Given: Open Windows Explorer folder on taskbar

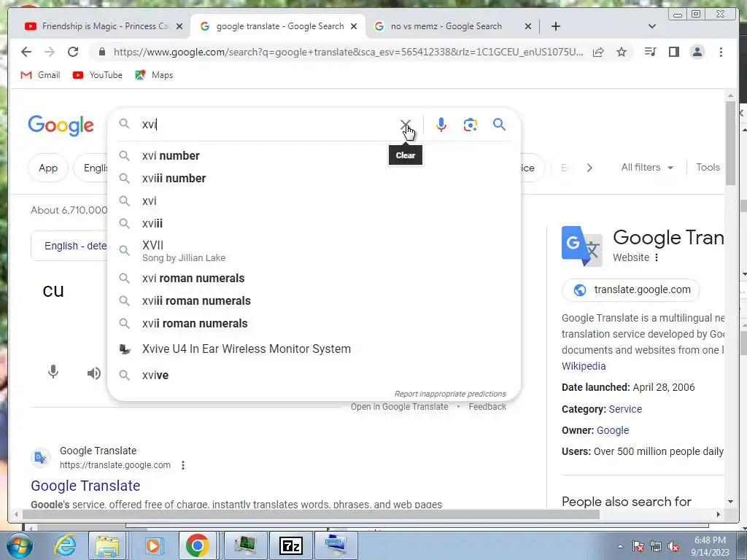Looking at the screenshot, I should click(108, 545).
